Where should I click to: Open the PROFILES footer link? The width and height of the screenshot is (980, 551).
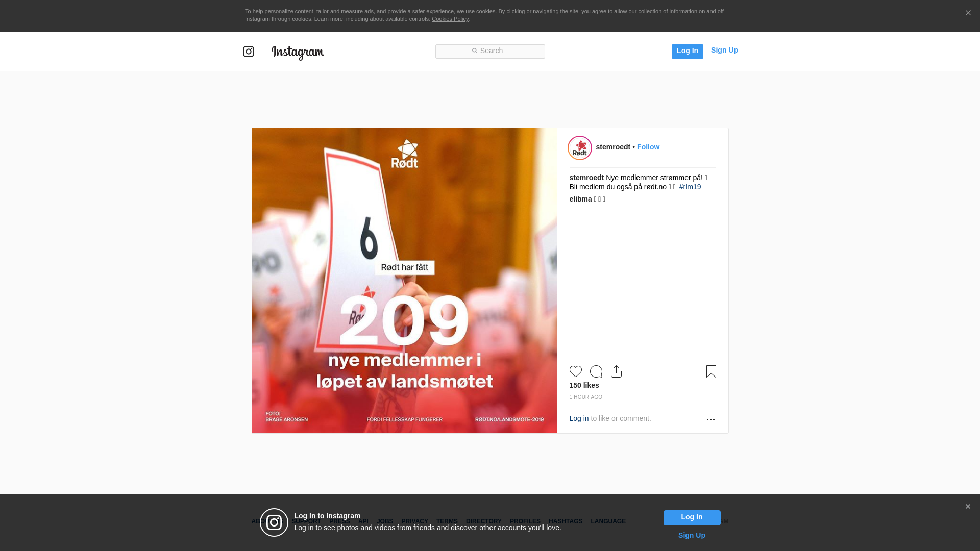point(525,521)
